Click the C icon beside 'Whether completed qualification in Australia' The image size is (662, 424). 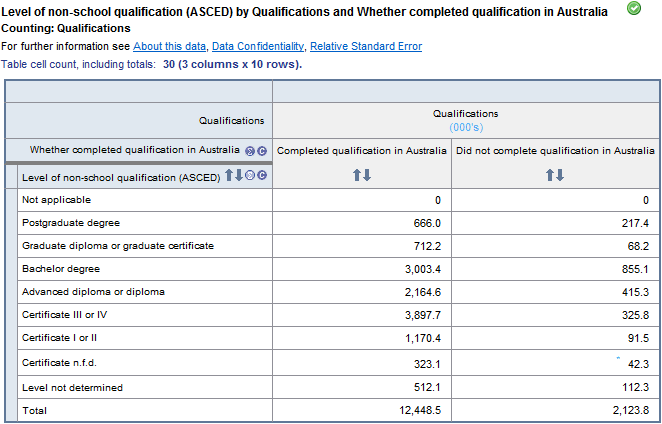pyautogui.click(x=262, y=151)
